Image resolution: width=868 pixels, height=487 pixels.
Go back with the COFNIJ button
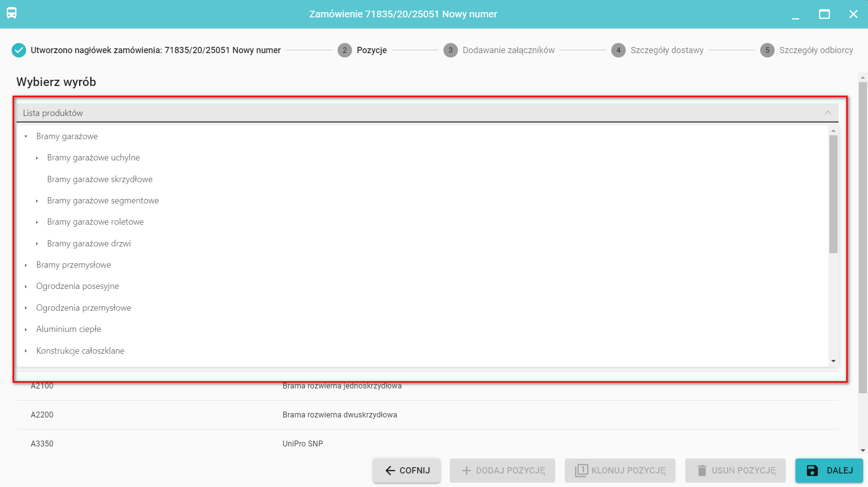(407, 471)
